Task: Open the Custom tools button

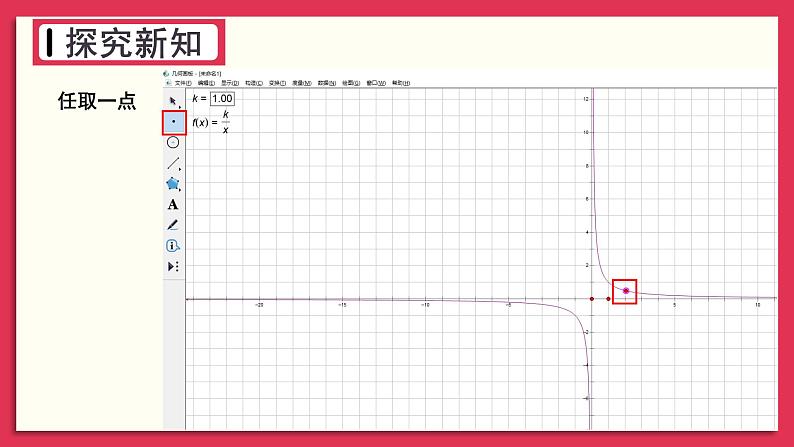Action: tap(173, 266)
